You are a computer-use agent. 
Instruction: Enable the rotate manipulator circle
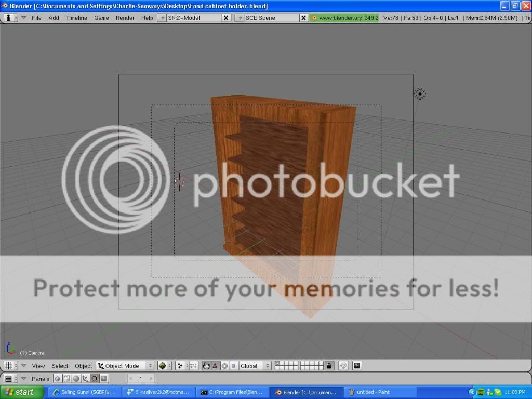tap(224, 366)
